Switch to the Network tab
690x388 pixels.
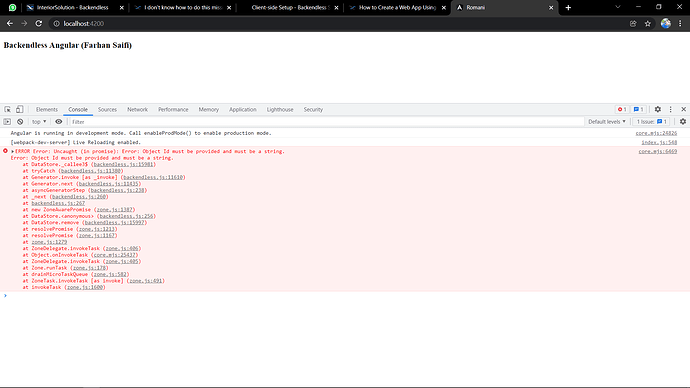[137, 110]
